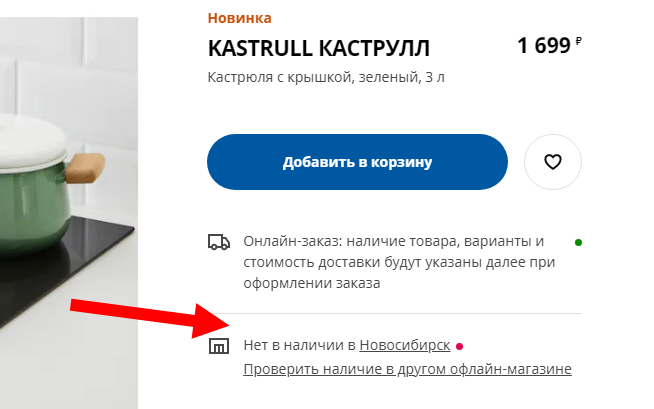Click the offline store building icon
Screen dimensions: 654x409
[219, 346]
